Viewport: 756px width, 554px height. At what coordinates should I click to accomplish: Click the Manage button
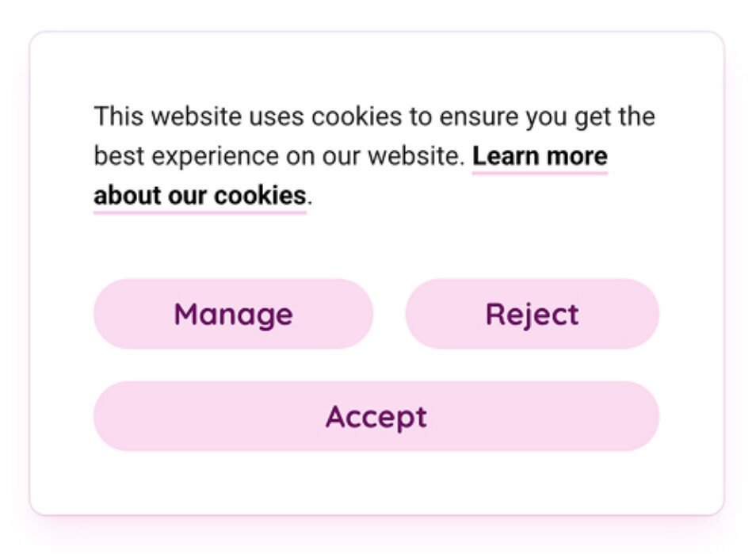point(233,314)
